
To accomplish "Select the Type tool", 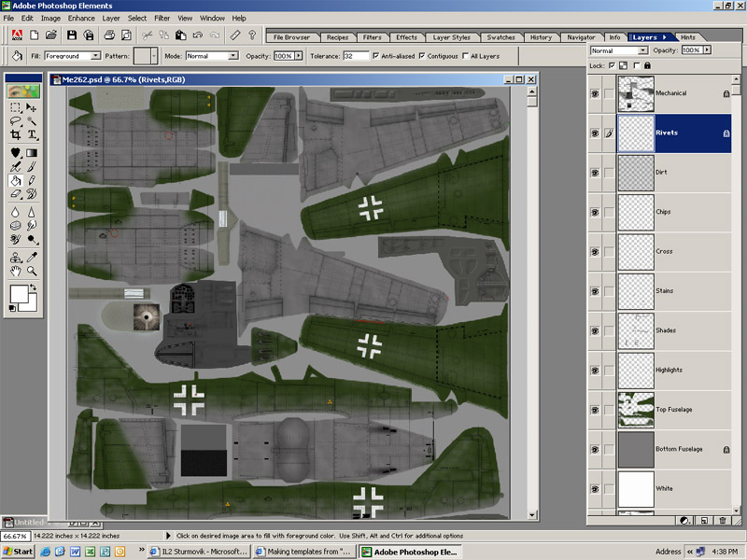I will coord(32,134).
